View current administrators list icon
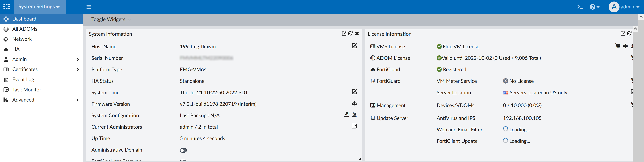This screenshot has height=162, width=644. (x=354, y=126)
